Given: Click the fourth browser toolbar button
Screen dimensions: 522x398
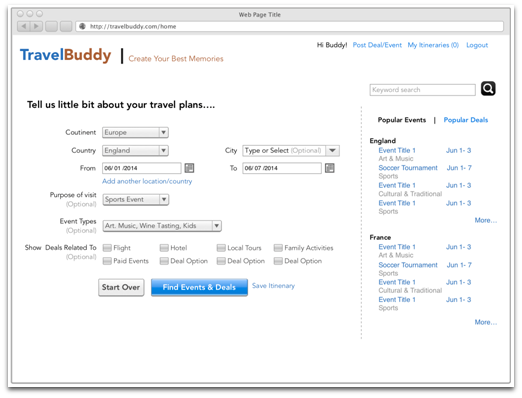Looking at the screenshot, I should [x=66, y=26].
